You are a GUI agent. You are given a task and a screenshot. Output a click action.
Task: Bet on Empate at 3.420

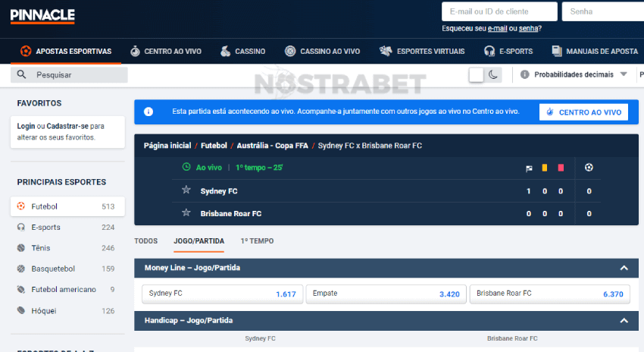386,294
